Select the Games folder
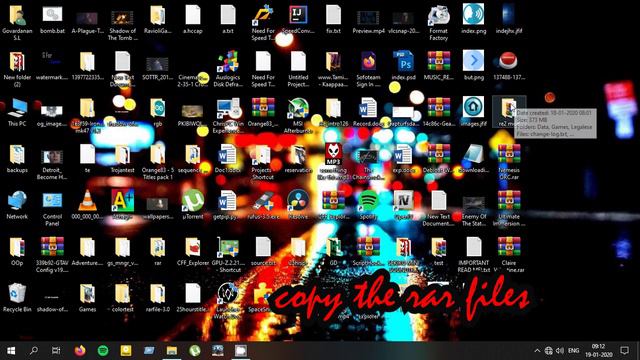The width and height of the screenshot is (640, 360). pyautogui.click(x=87, y=298)
